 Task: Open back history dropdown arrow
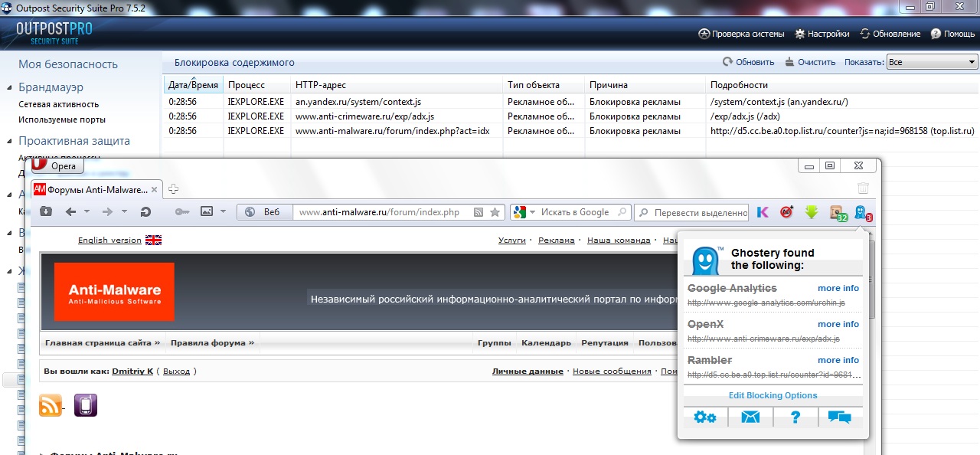coord(87,212)
